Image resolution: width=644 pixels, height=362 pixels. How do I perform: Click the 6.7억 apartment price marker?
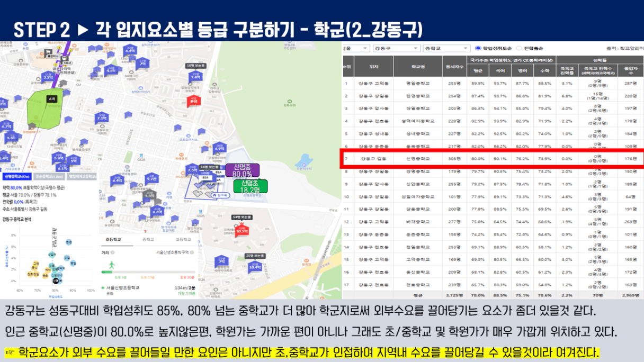[6, 125]
